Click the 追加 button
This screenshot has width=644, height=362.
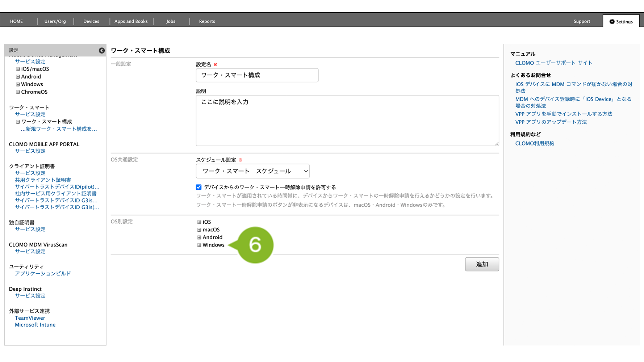pyautogui.click(x=482, y=264)
